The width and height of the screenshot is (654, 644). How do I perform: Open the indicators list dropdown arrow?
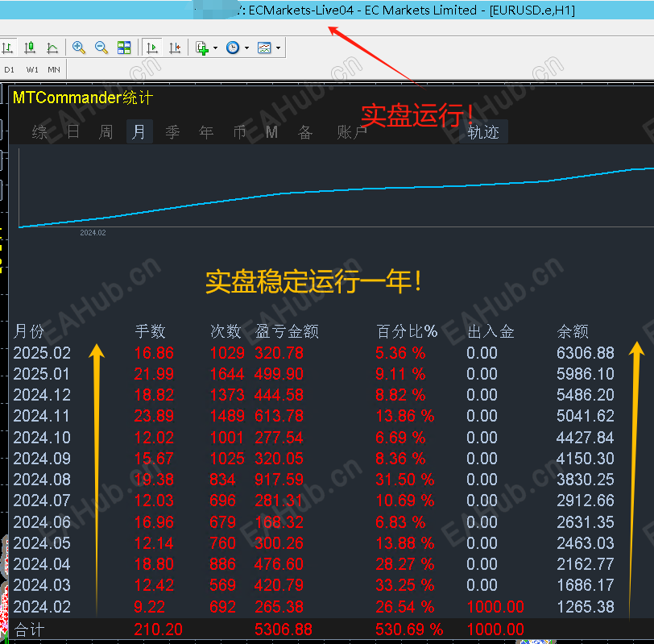tap(215, 48)
